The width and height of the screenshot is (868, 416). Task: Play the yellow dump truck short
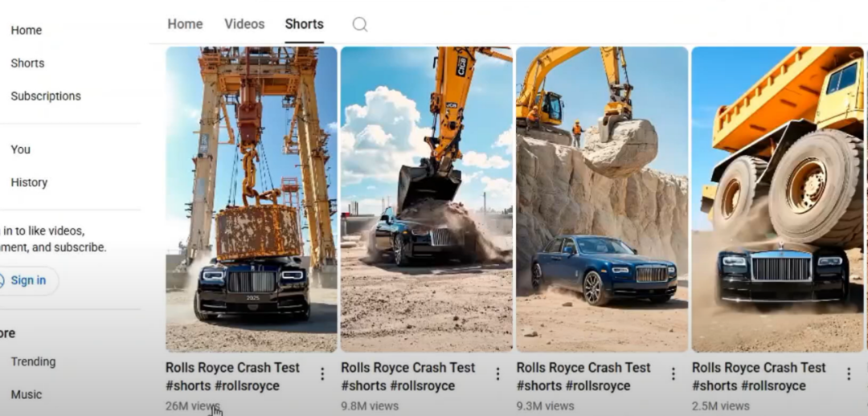777,199
